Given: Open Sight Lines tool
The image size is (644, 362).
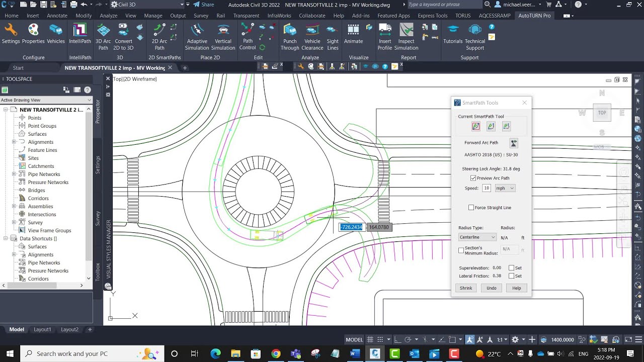Looking at the screenshot, I should pyautogui.click(x=333, y=37).
